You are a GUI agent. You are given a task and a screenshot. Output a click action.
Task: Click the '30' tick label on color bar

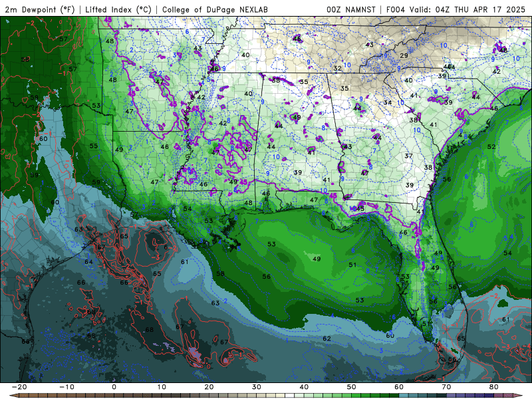(x=257, y=387)
